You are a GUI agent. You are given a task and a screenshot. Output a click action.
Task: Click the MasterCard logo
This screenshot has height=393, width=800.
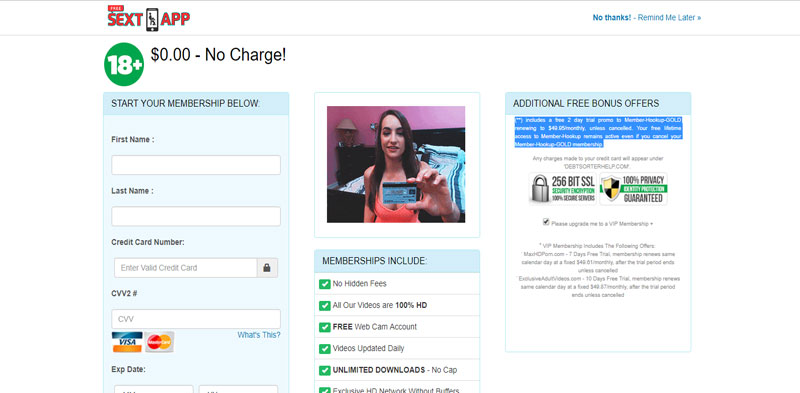click(159, 342)
